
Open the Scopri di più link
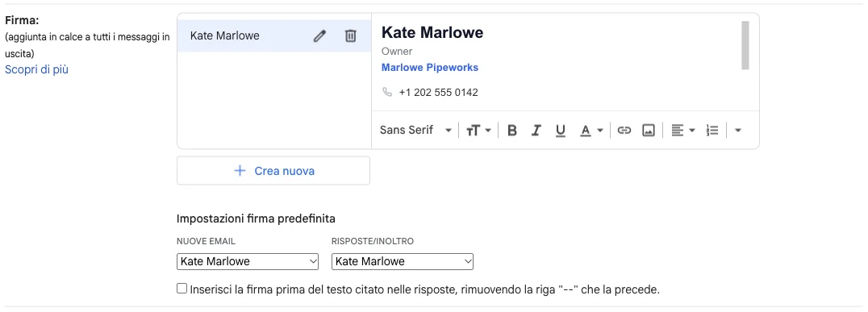36,69
